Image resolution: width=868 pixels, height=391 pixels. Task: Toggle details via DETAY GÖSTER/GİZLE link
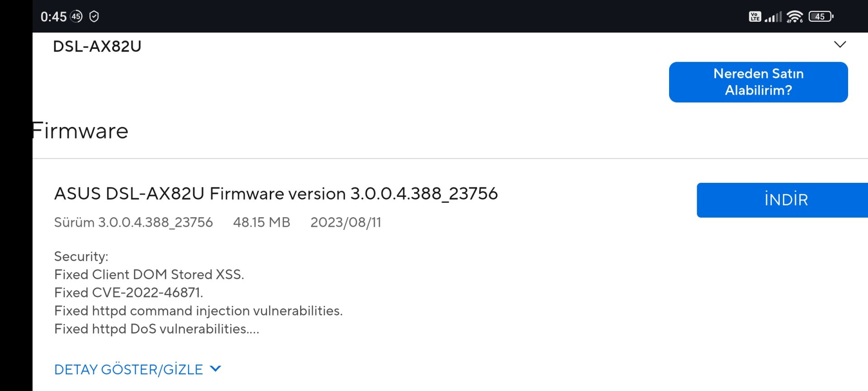(x=128, y=370)
